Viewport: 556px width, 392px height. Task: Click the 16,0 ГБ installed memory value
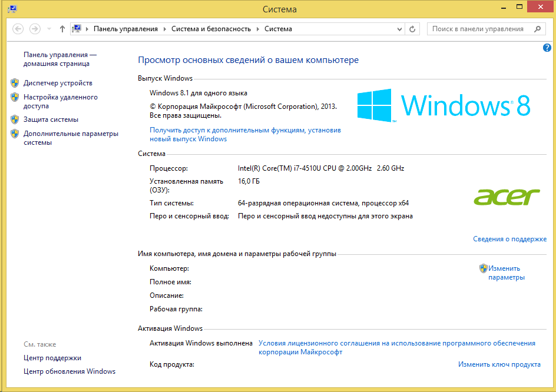pos(249,181)
